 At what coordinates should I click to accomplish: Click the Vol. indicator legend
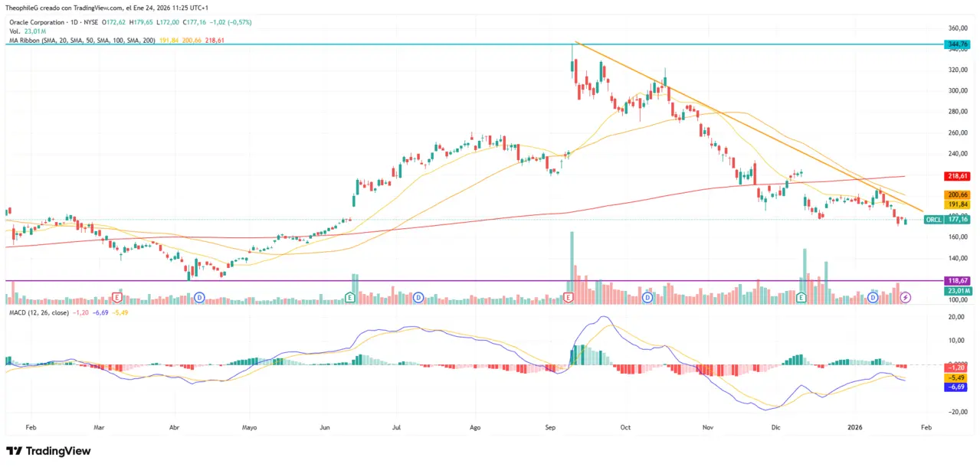[x=15, y=31]
